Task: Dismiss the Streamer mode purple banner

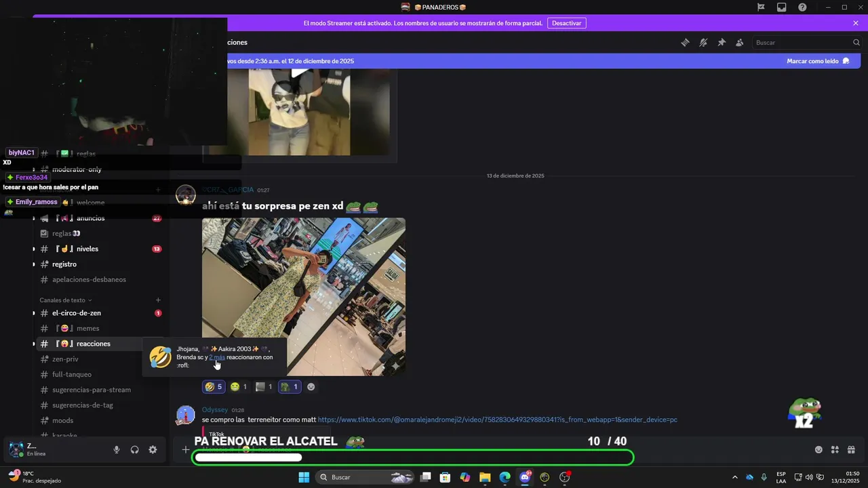Action: point(856,23)
